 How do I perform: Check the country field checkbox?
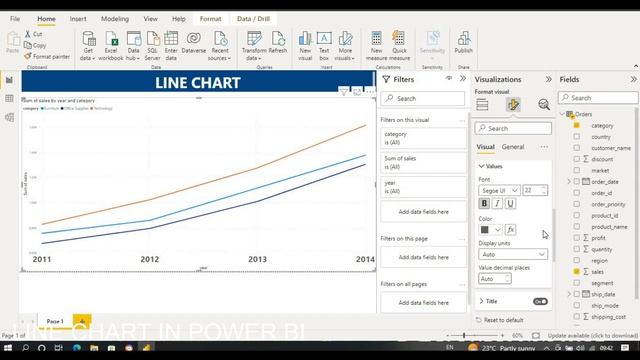[576, 137]
